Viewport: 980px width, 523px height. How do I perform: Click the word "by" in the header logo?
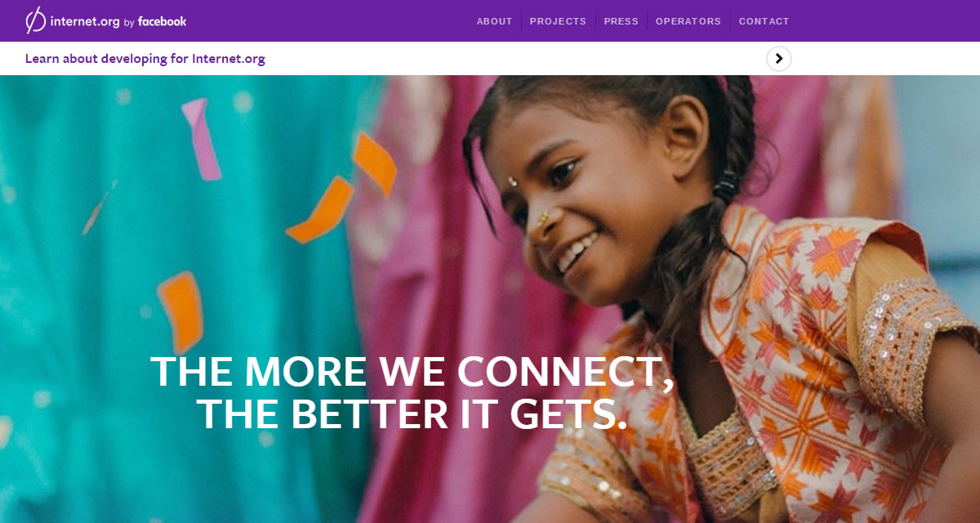pos(129,23)
